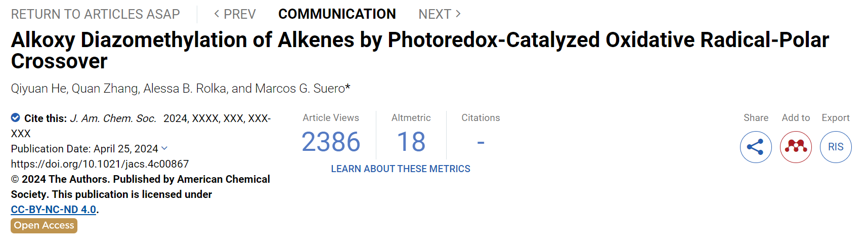The width and height of the screenshot is (868, 243).
Task: Go to PREV article
Action: (x=235, y=14)
